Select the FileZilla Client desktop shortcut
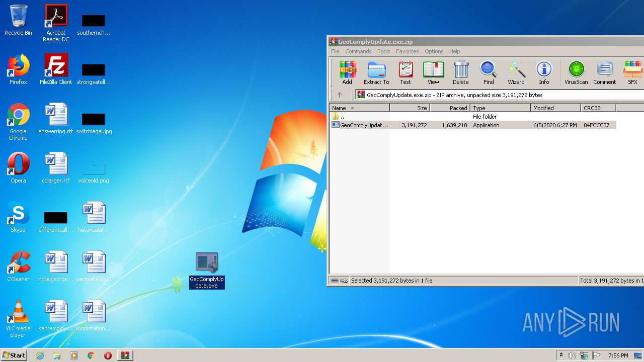The width and height of the screenshot is (644, 362). (x=56, y=69)
